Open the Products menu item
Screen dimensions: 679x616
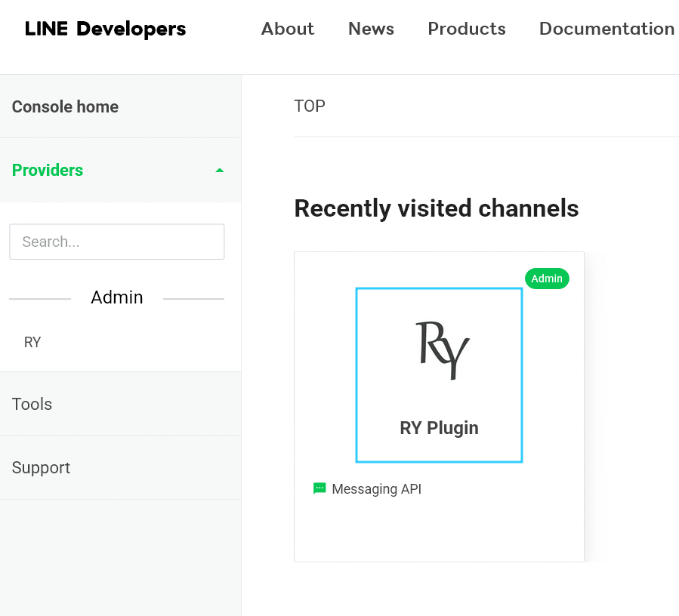click(467, 29)
